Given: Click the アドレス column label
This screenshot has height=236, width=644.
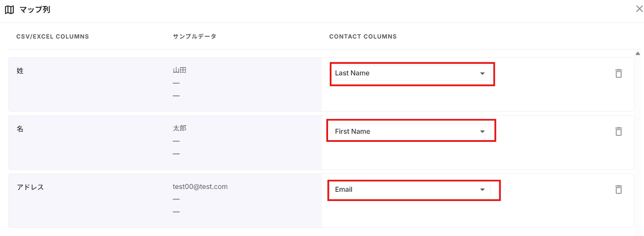Looking at the screenshot, I should [30, 187].
